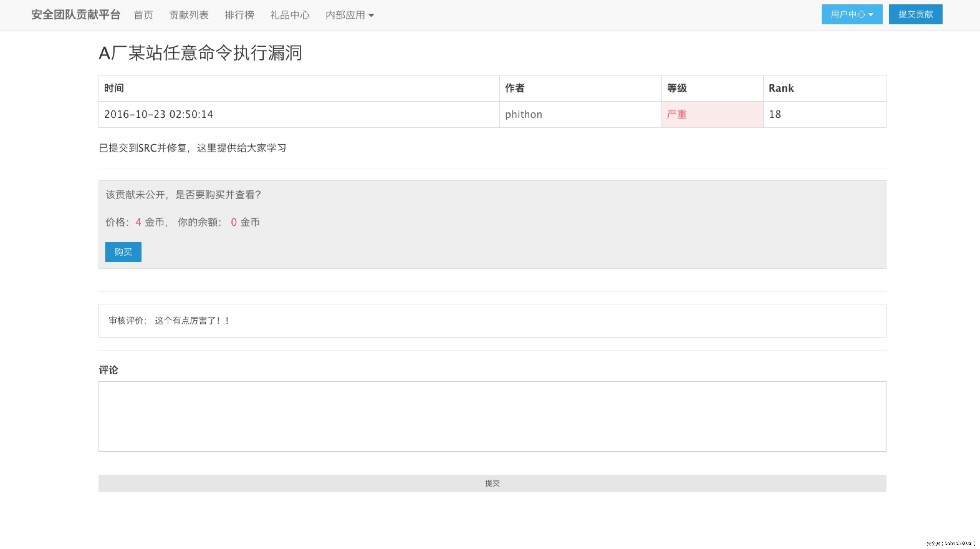This screenshot has width=980, height=549.
Task: Click the title A厂某站任意命令执行漏洞
Action: pyautogui.click(x=200, y=53)
